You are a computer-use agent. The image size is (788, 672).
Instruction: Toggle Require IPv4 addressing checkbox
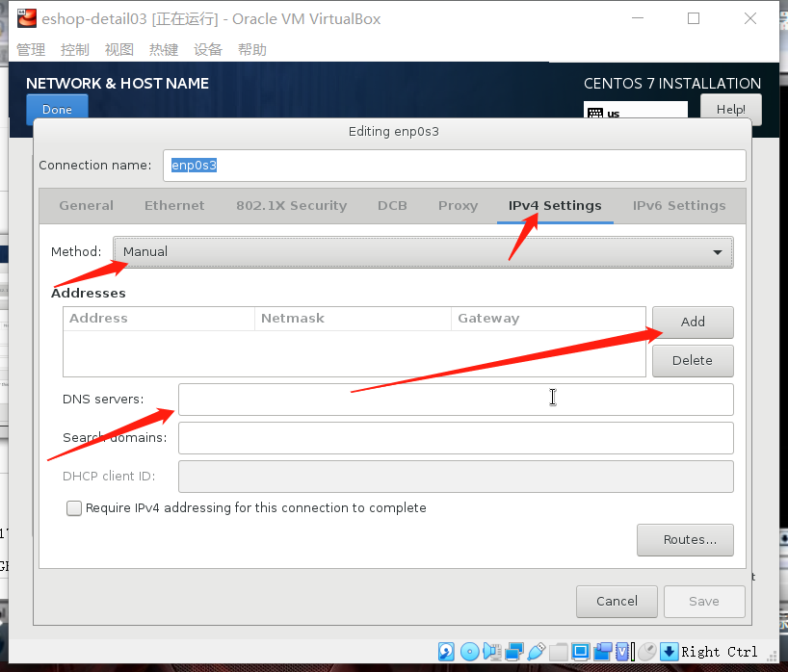(x=74, y=508)
